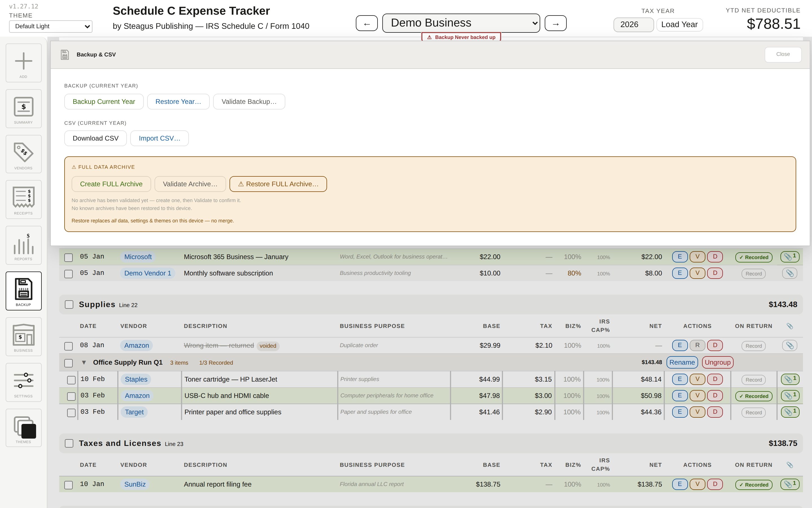Image resolution: width=812 pixels, height=508 pixels.
Task: Open the Receipts sidebar icon
Action: tap(23, 200)
